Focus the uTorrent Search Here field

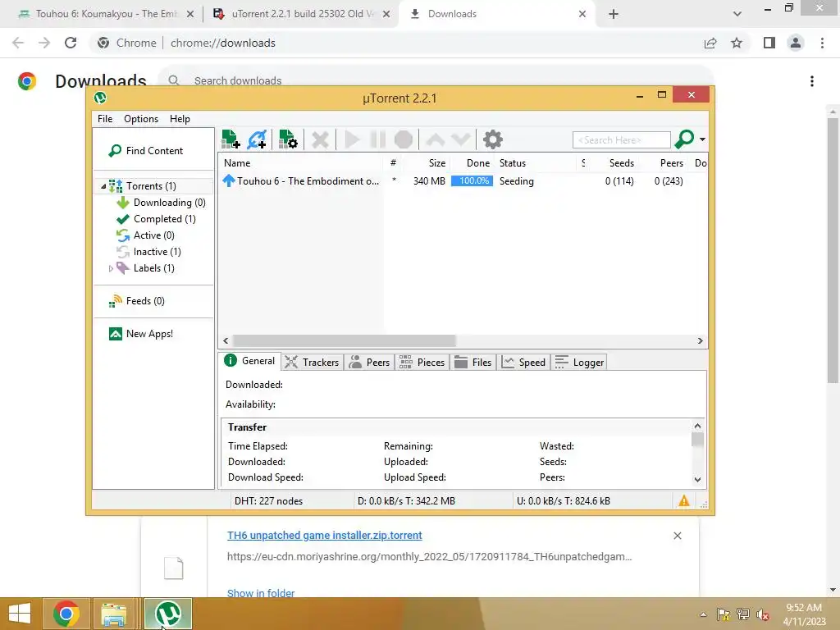pyautogui.click(x=622, y=139)
